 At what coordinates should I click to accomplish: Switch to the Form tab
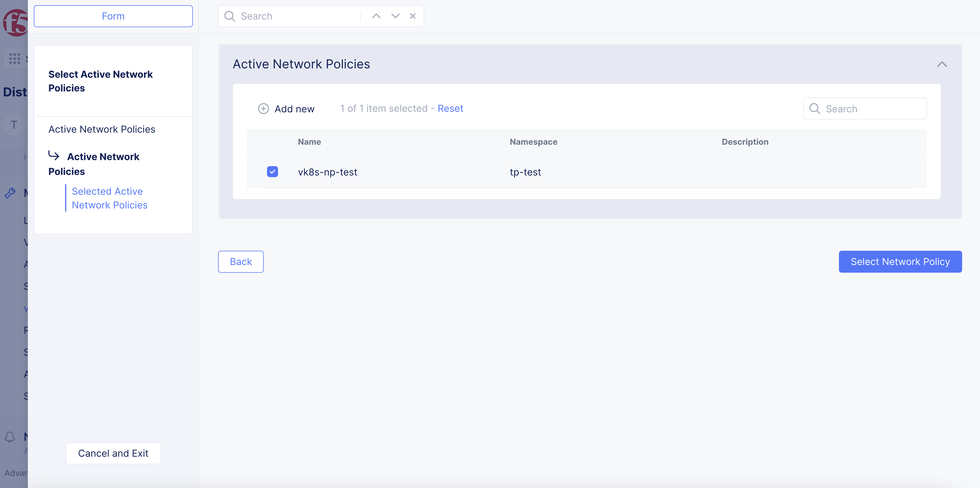(113, 16)
